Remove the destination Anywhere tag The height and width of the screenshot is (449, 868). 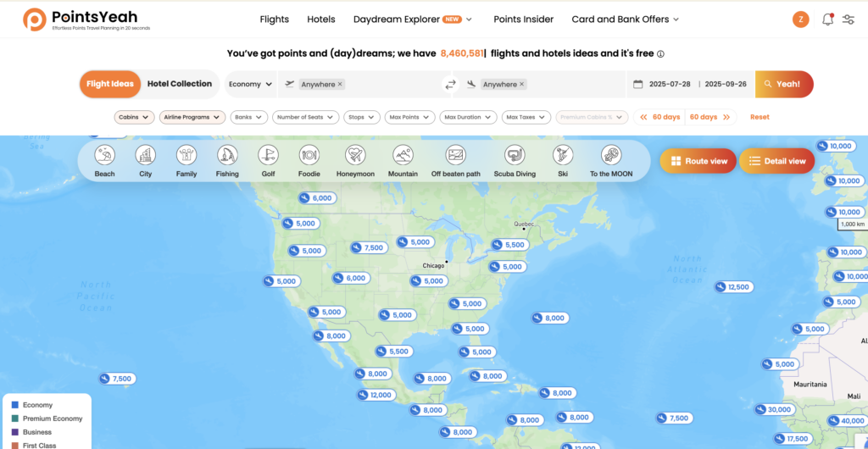[521, 84]
